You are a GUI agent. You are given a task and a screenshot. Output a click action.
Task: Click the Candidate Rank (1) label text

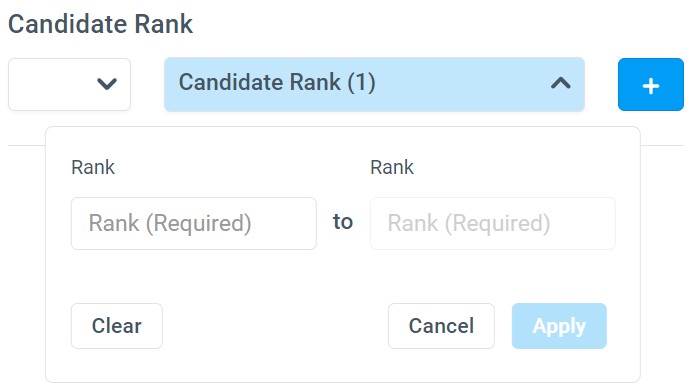tap(277, 82)
